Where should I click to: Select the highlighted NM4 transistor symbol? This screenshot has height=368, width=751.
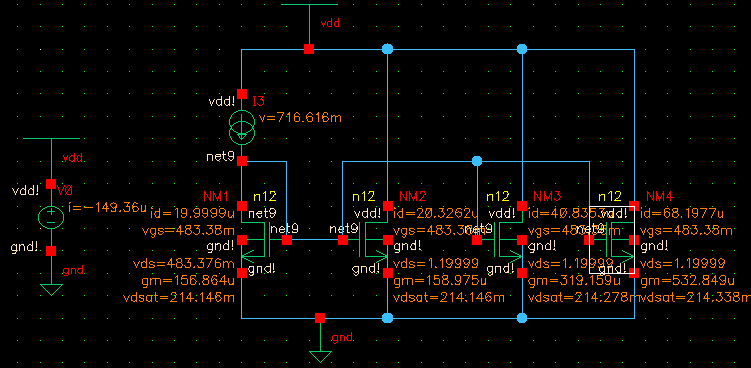click(x=612, y=240)
